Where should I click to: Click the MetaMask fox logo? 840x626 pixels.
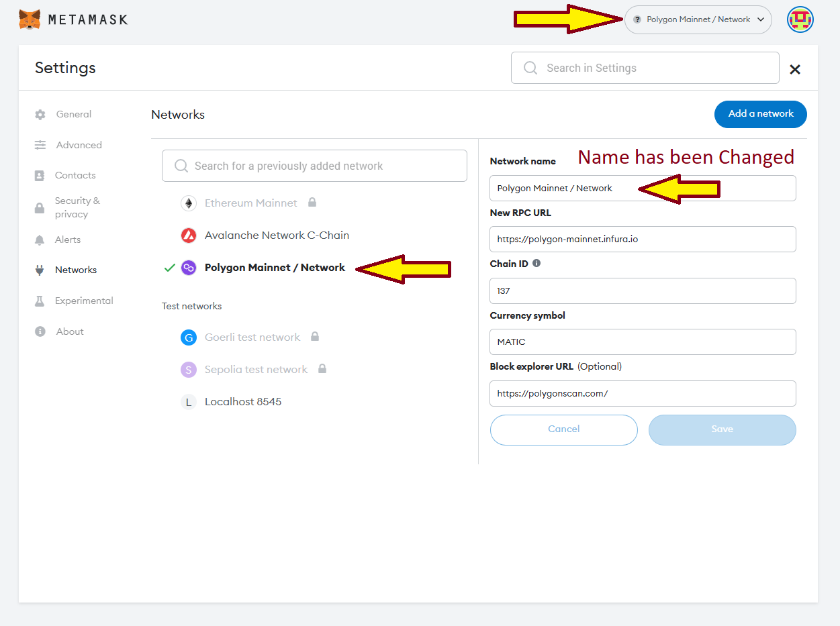click(30, 19)
